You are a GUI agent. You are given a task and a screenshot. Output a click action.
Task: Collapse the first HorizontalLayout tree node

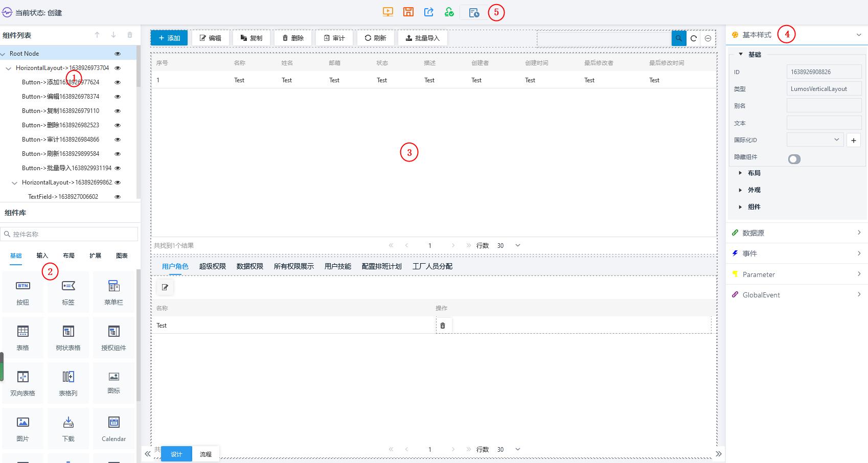[x=8, y=68]
